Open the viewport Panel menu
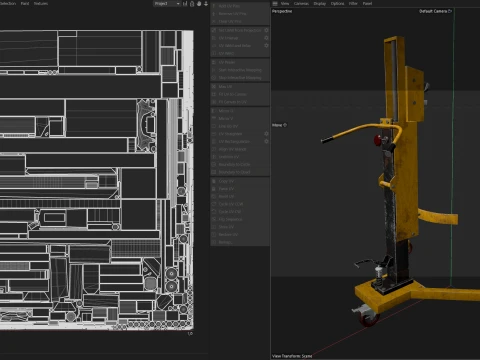 (367, 3)
